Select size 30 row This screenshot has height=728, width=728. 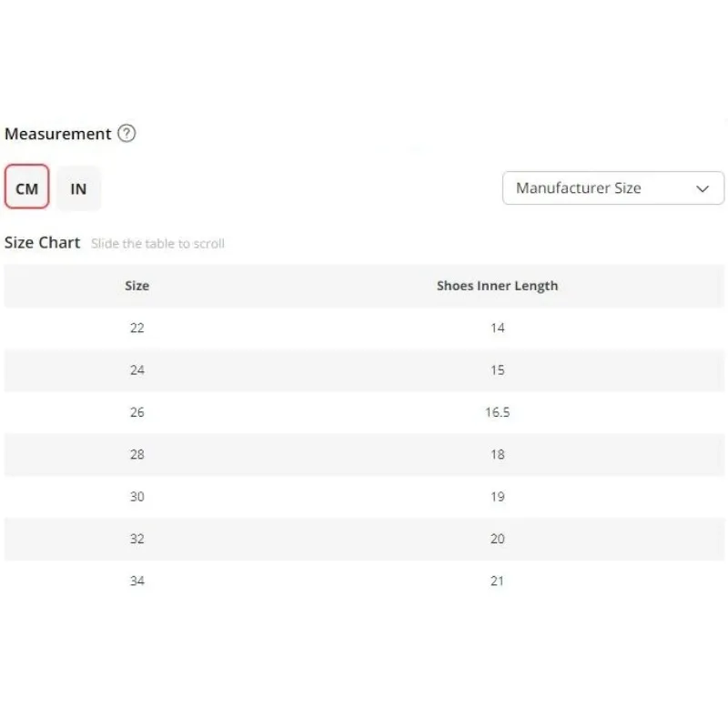coord(364,497)
